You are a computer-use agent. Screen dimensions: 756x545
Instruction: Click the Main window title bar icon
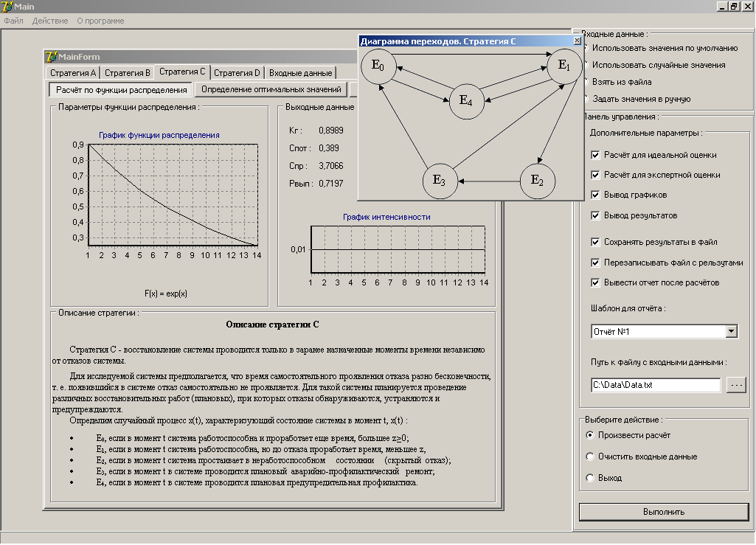7,7
